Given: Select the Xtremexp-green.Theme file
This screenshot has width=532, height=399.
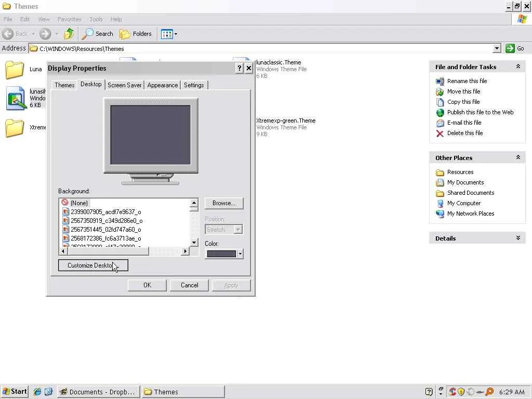Looking at the screenshot, I should coord(286,121).
